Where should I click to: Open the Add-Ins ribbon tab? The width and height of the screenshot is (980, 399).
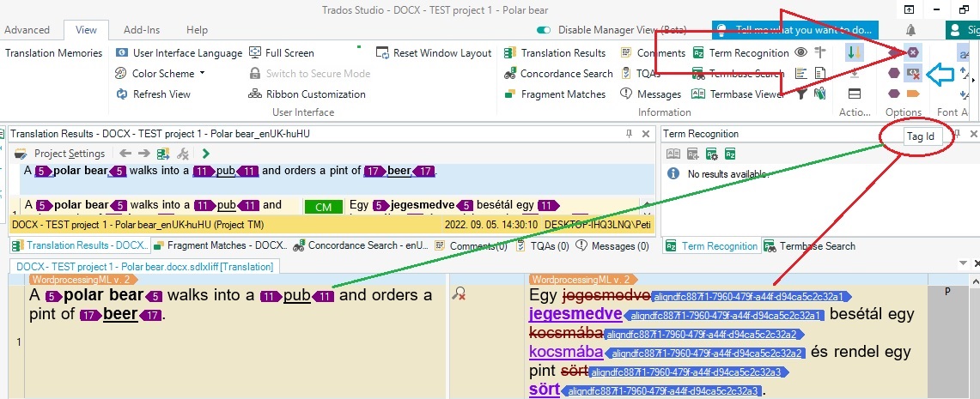[142, 30]
